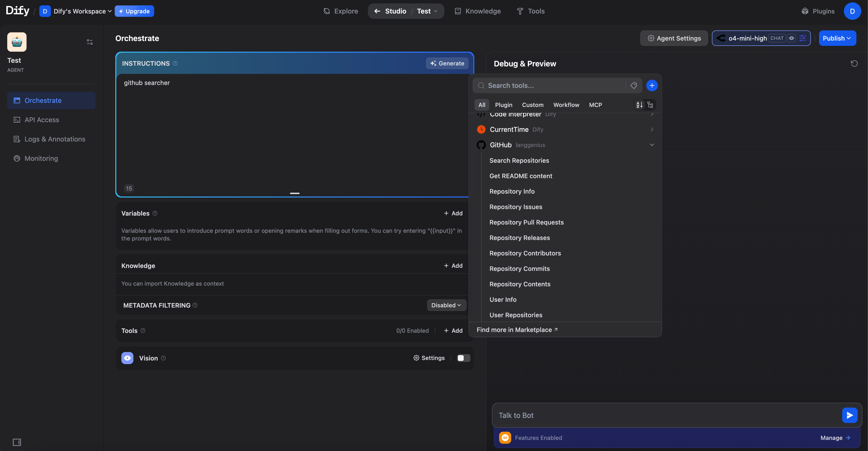Select the MCP tab in tools popup

tap(595, 105)
